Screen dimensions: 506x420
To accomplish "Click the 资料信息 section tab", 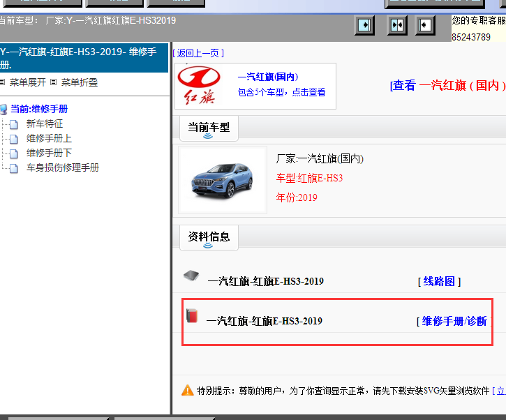I will 209,238.
